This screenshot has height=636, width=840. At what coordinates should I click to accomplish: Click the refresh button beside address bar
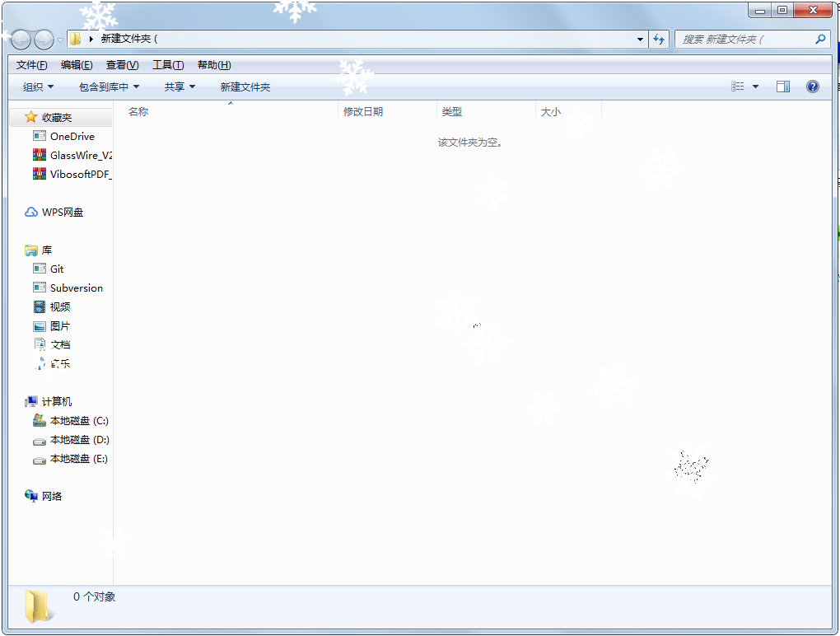point(659,39)
